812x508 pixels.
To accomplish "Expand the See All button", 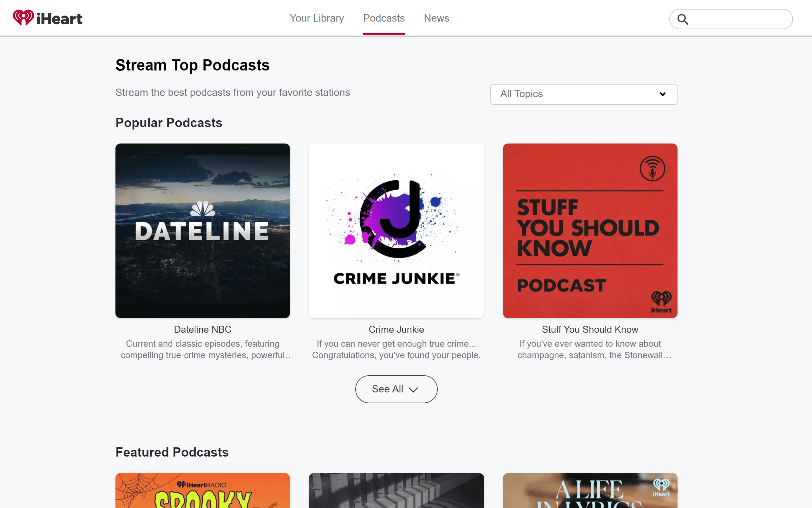I will pos(396,389).
